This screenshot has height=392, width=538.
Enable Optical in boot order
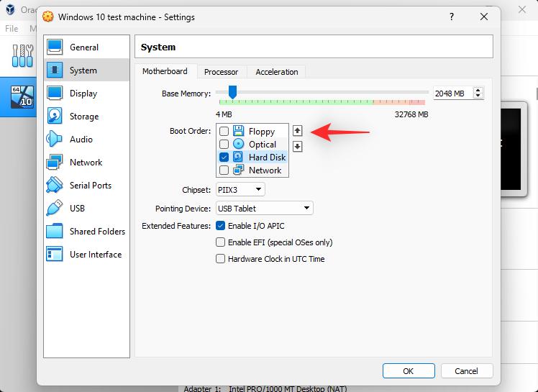coord(224,144)
